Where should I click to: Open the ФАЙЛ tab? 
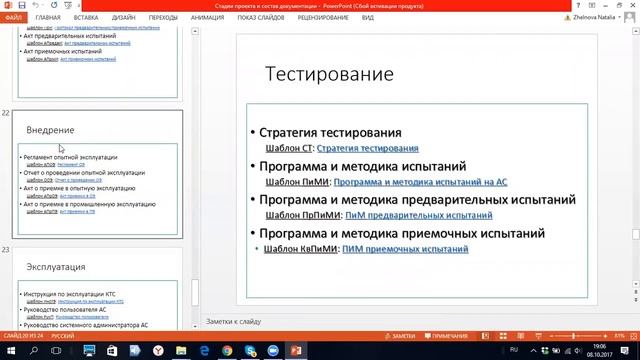click(13, 18)
